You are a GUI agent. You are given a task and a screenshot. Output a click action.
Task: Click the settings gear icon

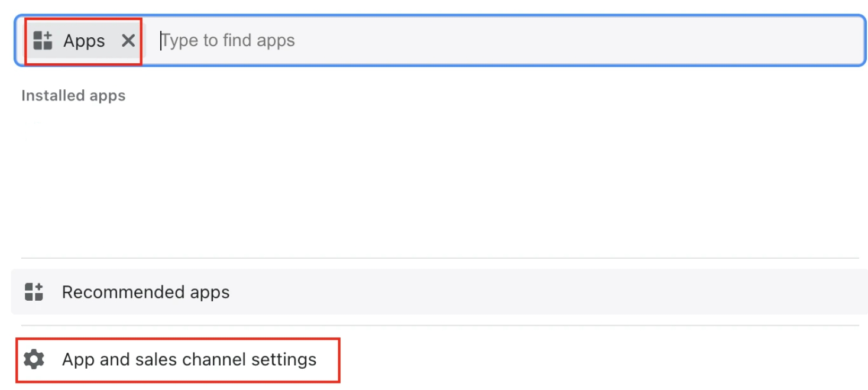pos(34,359)
